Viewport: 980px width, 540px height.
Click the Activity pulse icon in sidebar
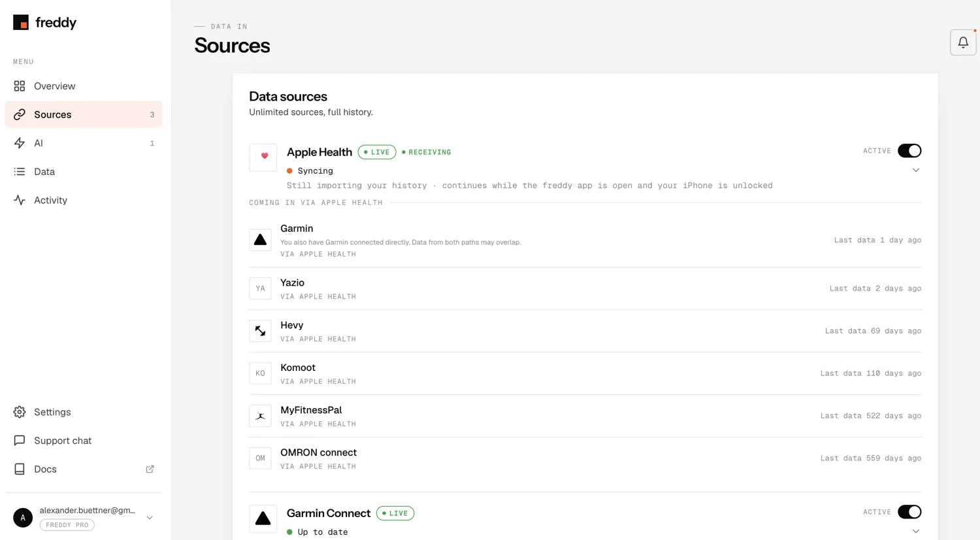[20, 200]
